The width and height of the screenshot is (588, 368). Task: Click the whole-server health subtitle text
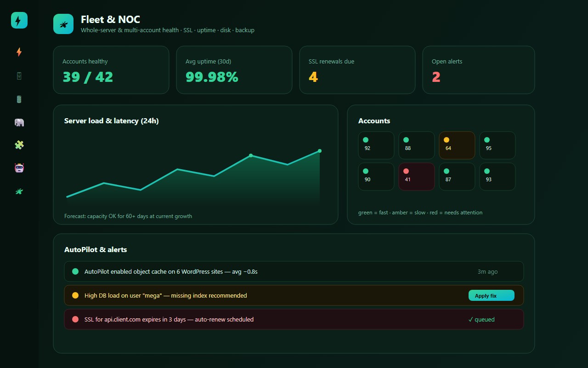click(x=168, y=30)
